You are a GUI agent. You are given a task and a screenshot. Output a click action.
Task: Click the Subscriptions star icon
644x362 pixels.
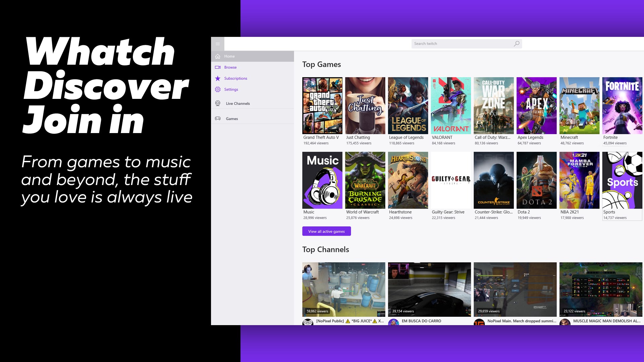[218, 78]
